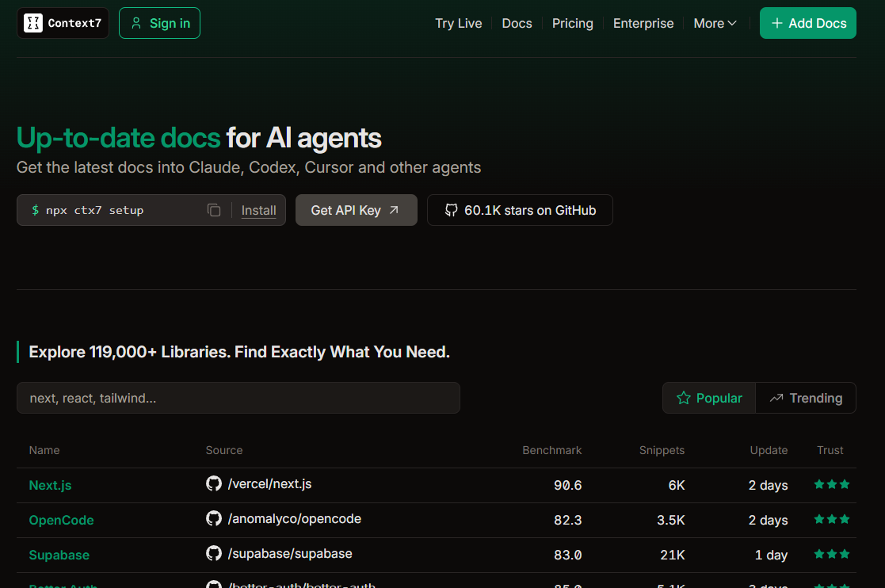Click GitHub icon in Next.js row
Viewport: 885px width, 588px height.
click(213, 483)
